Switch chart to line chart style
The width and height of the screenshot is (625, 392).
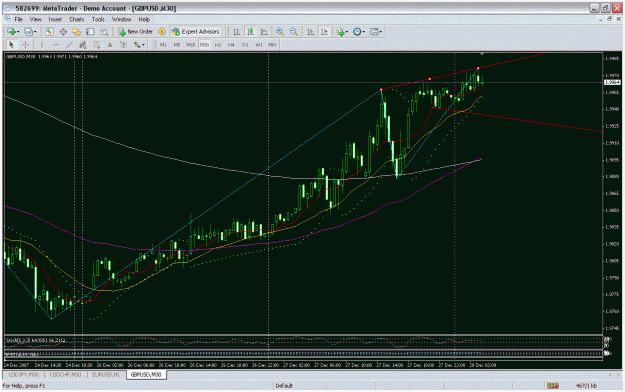coord(263,32)
